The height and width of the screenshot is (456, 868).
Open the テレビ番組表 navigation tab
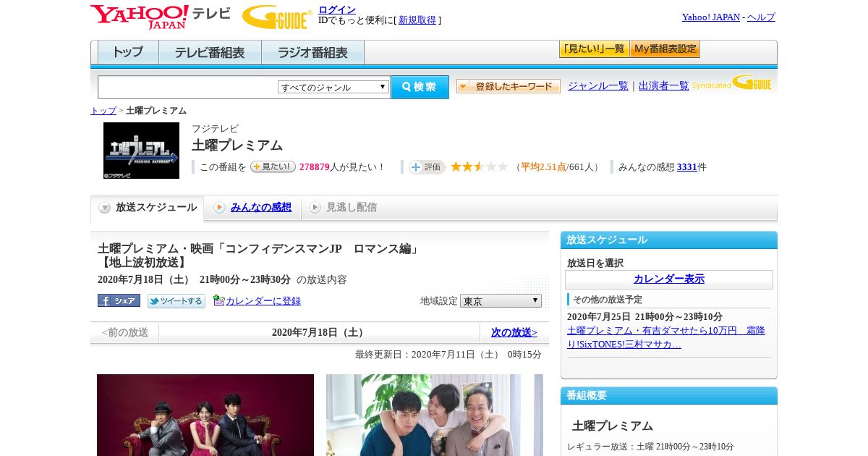[x=210, y=52]
